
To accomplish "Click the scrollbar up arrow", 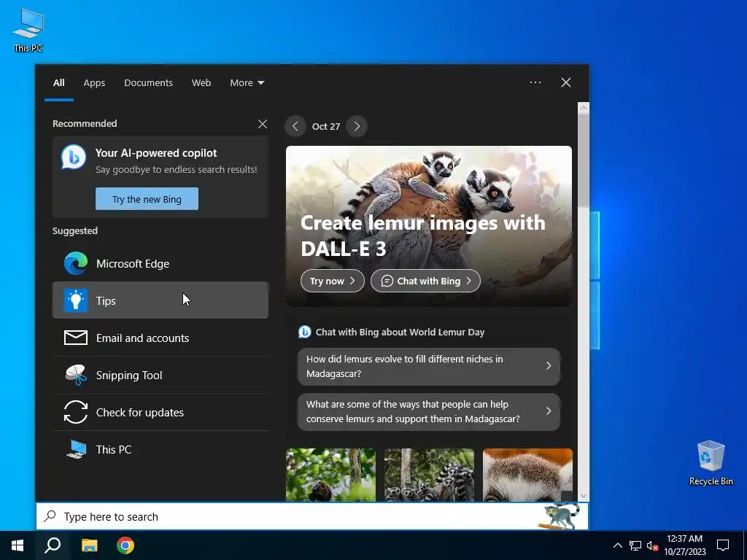I will pyautogui.click(x=583, y=108).
